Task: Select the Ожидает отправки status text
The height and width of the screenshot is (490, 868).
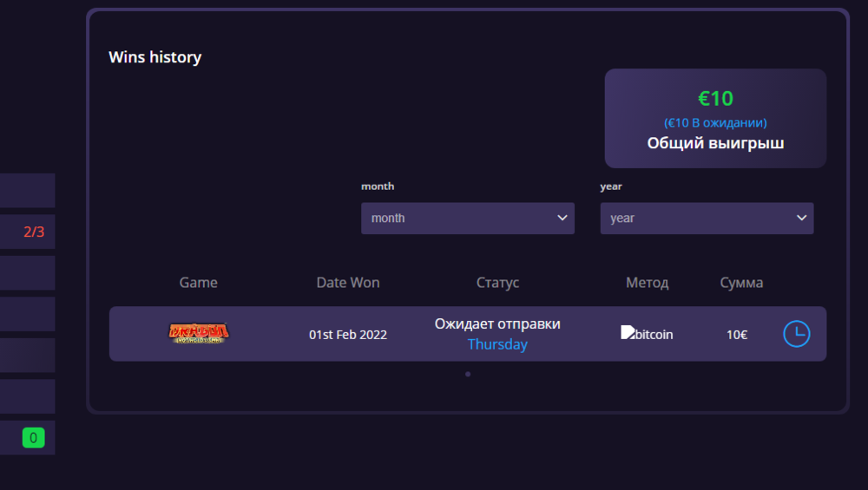Action: point(497,324)
